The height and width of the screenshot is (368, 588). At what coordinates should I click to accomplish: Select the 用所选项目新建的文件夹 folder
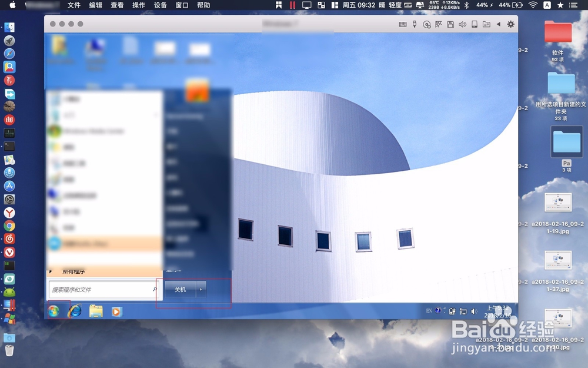pos(561,84)
